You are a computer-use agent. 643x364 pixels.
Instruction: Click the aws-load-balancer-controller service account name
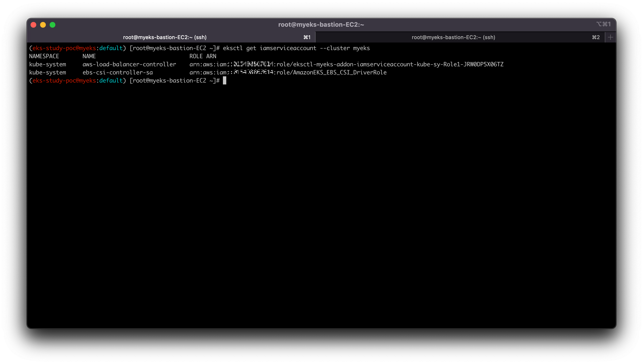(129, 64)
